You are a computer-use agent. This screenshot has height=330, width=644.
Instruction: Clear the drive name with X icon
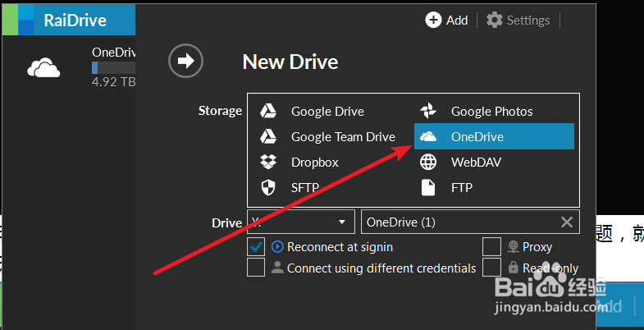pyautogui.click(x=567, y=222)
